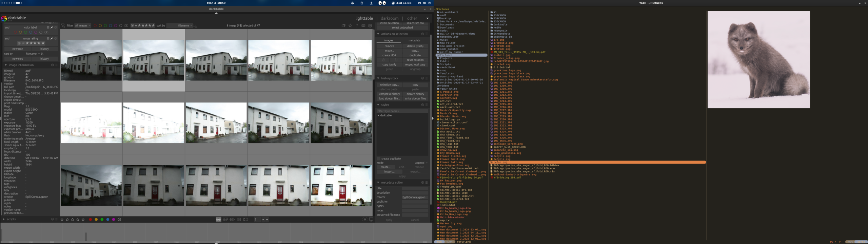The height and width of the screenshot is (244, 868).
Task: Rotate selected images clockwise
Action: (x=396, y=60)
